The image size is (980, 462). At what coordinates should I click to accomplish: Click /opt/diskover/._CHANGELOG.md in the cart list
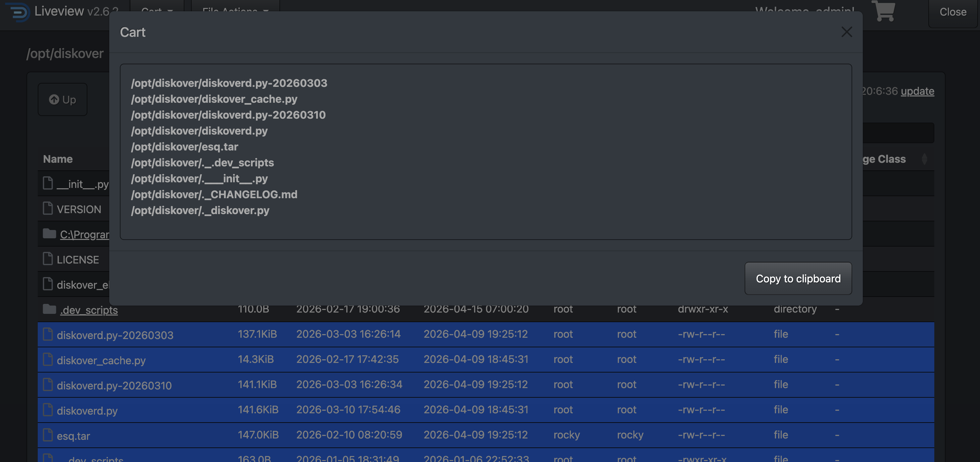coord(214,195)
